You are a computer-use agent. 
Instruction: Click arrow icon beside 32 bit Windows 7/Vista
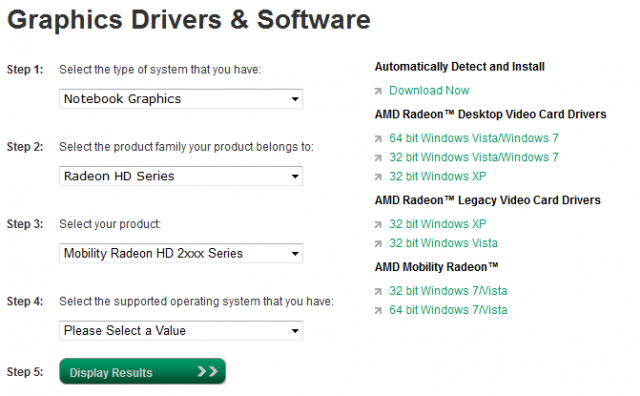[378, 291]
